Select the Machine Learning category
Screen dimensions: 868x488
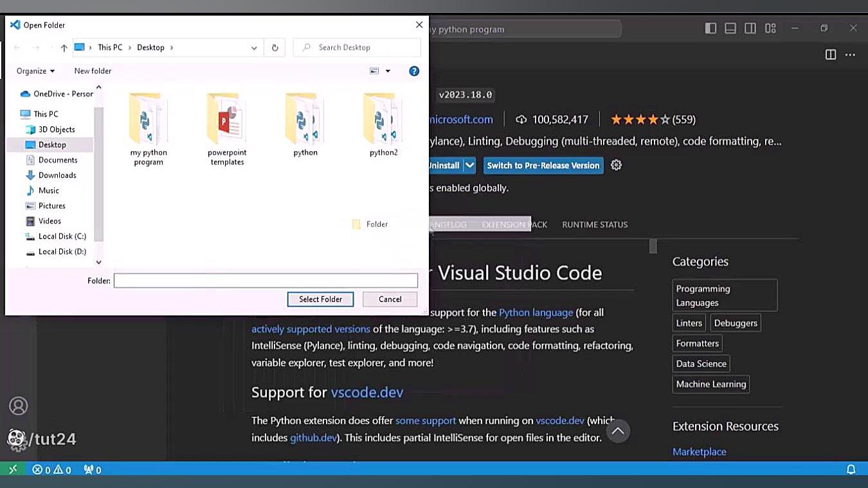pyautogui.click(x=711, y=384)
